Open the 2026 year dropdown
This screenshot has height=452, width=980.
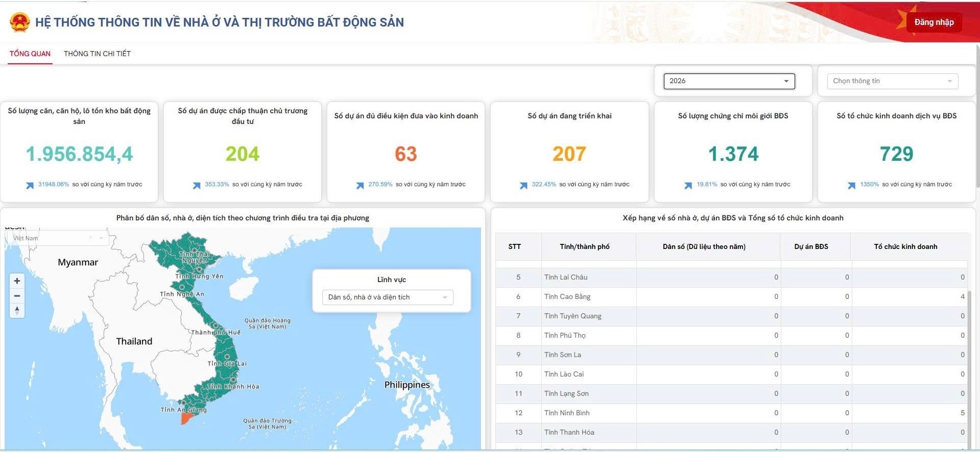tap(729, 81)
